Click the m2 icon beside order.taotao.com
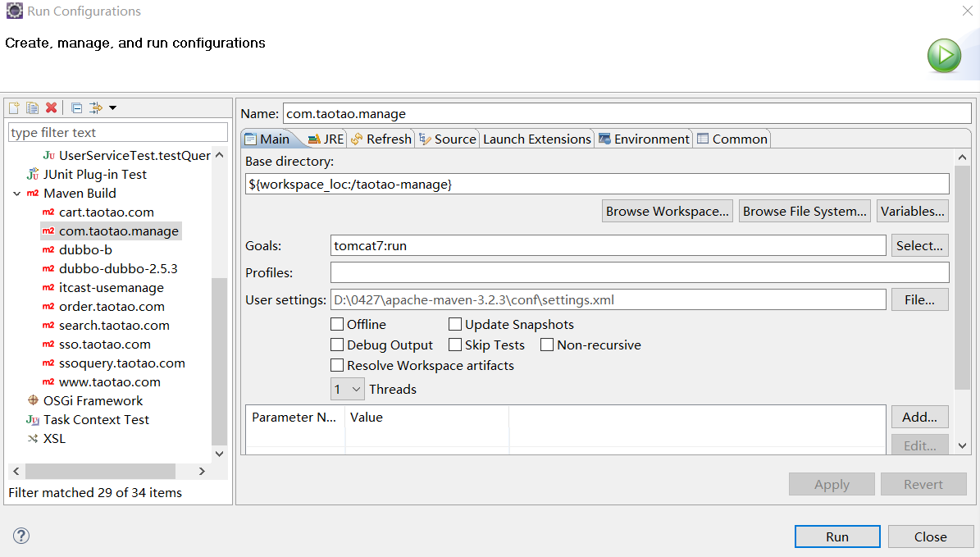The height and width of the screenshot is (557, 980). 48,306
